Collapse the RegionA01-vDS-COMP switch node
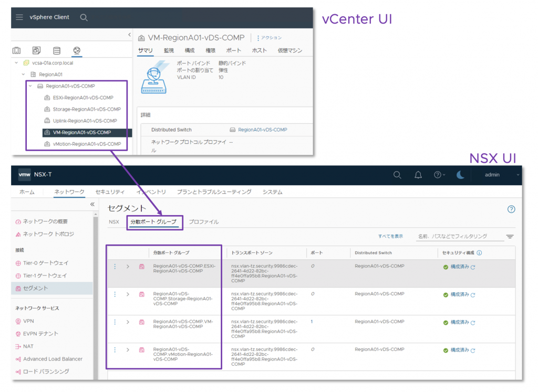 click(30, 86)
